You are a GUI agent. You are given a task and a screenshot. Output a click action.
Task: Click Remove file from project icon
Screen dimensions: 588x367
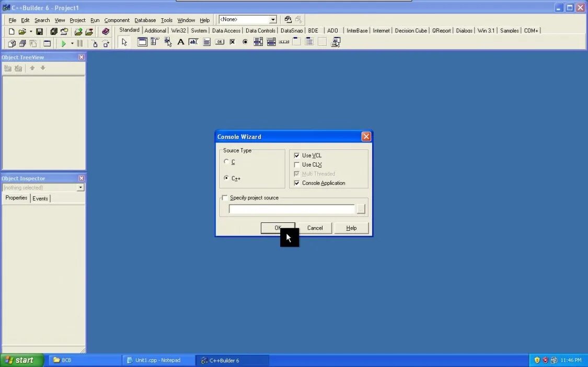tap(89, 31)
